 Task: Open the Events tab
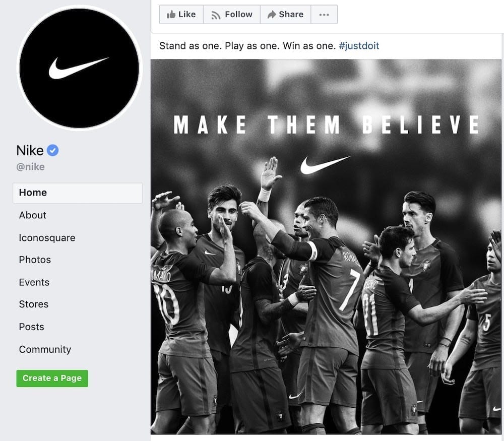[x=34, y=282]
